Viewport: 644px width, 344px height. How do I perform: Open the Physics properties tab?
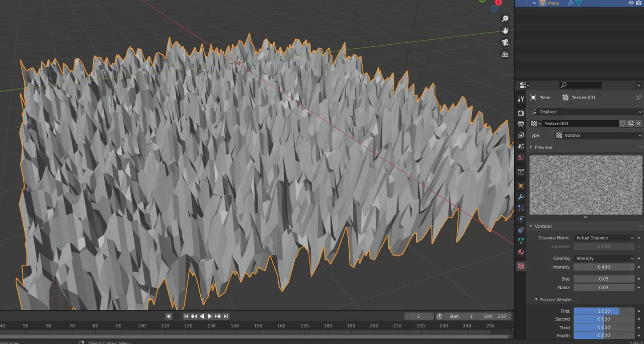(521, 219)
